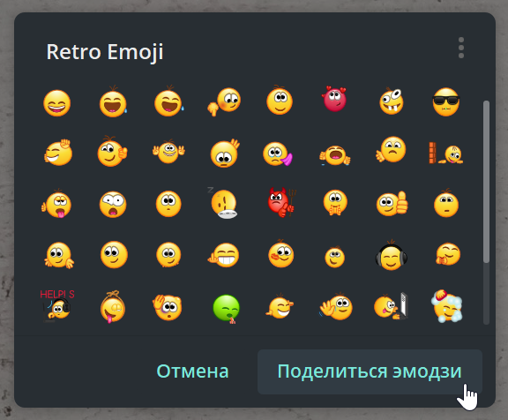Click the Отмена button
Screen dimensions: 508x420
[x=192, y=371]
